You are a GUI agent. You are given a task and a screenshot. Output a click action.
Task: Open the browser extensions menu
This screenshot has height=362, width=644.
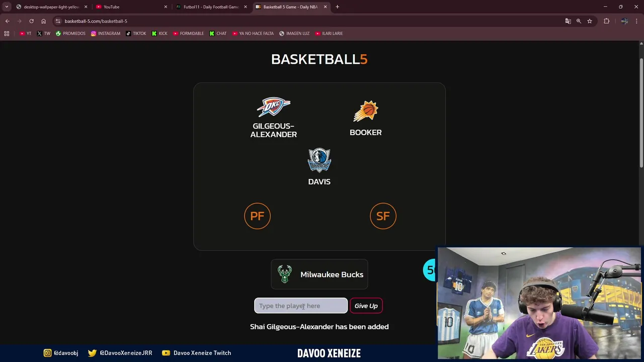tap(606, 21)
